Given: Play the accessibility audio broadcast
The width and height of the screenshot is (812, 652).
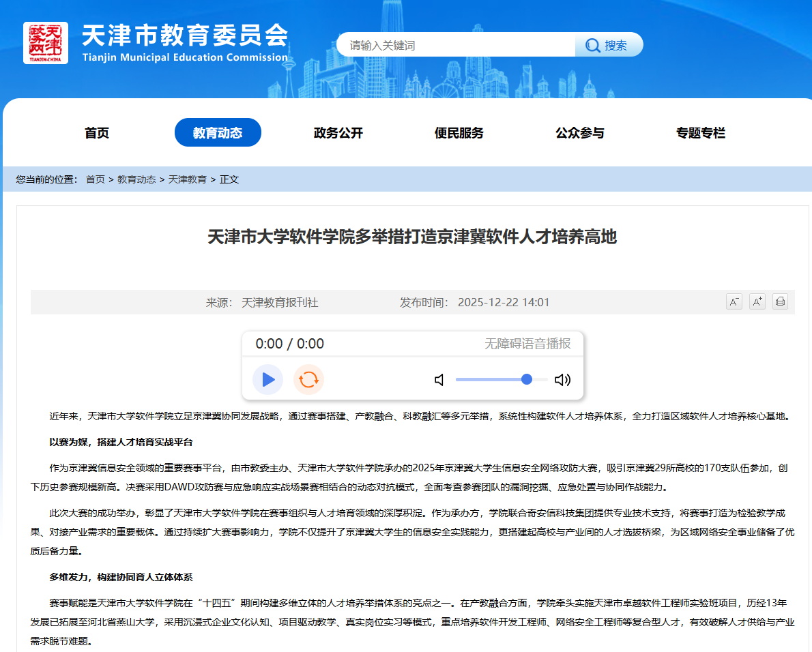Looking at the screenshot, I should click(267, 380).
